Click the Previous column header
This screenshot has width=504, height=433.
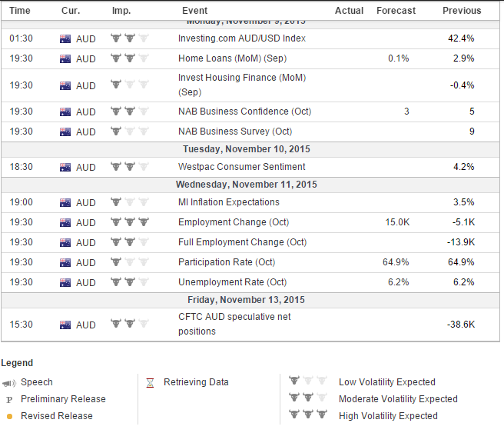pyautogui.click(x=462, y=11)
